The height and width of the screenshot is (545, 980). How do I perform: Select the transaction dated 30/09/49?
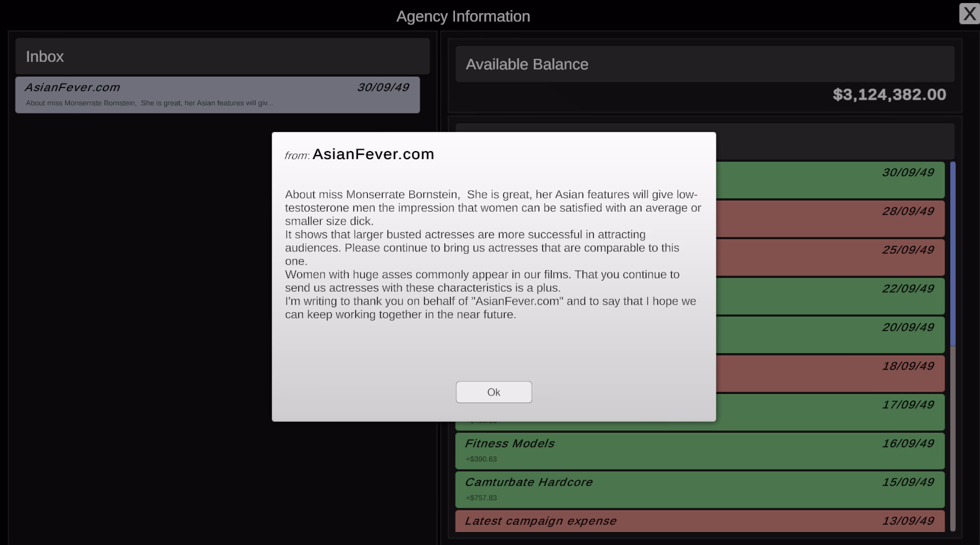tap(830, 180)
